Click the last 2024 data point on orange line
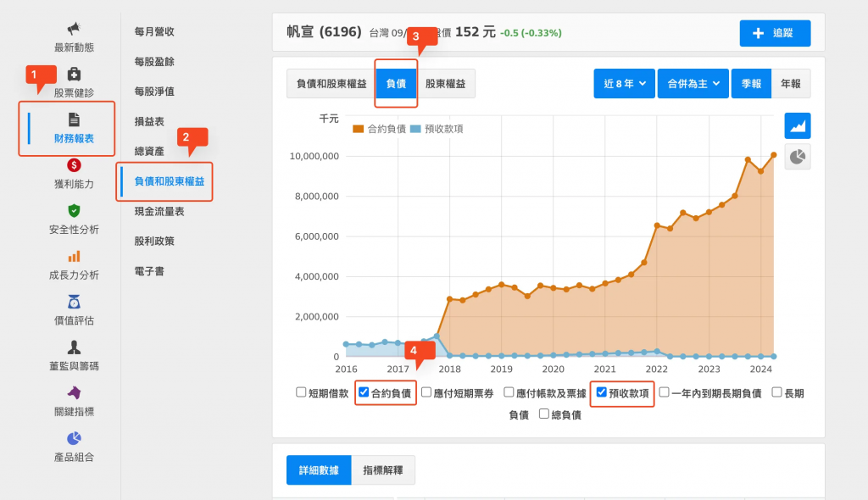 [x=773, y=155]
